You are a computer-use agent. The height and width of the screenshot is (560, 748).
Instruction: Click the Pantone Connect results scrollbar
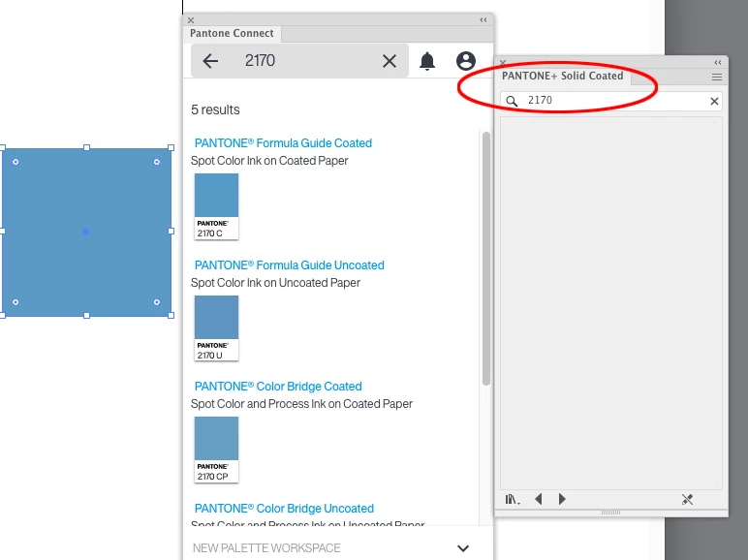pyautogui.click(x=486, y=259)
